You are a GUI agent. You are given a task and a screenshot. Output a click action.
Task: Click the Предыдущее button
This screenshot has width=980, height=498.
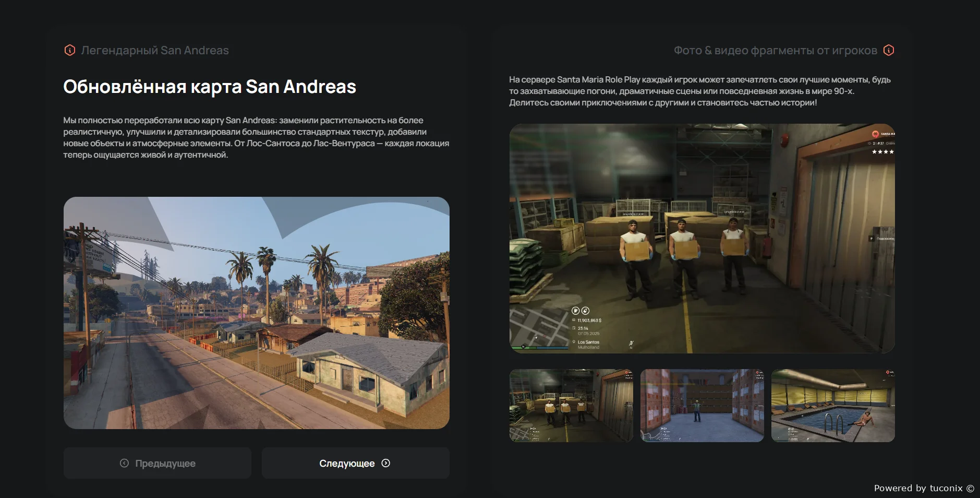pos(158,463)
